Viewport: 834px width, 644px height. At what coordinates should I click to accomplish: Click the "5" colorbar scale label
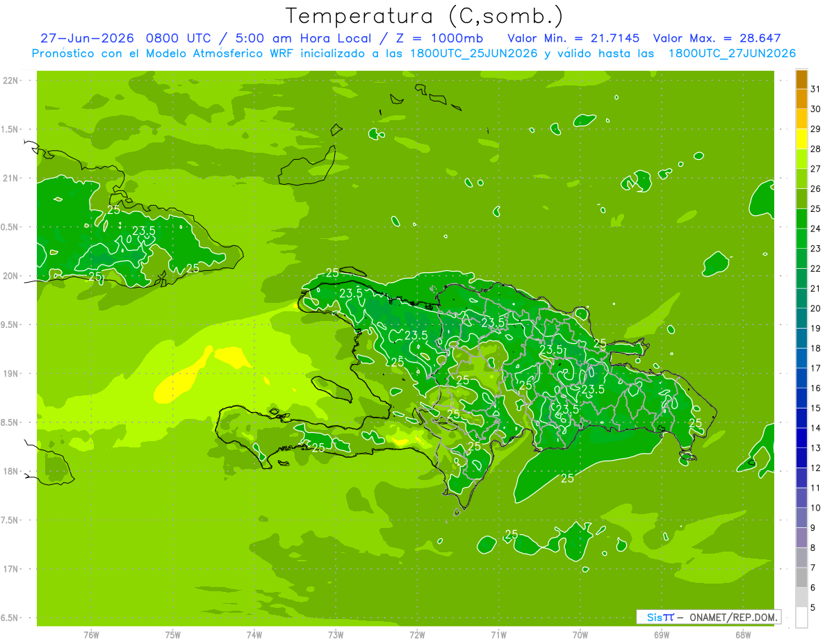coord(814,608)
